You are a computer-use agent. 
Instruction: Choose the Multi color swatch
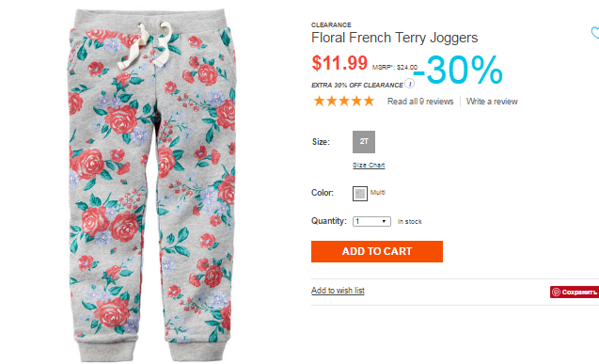360,194
